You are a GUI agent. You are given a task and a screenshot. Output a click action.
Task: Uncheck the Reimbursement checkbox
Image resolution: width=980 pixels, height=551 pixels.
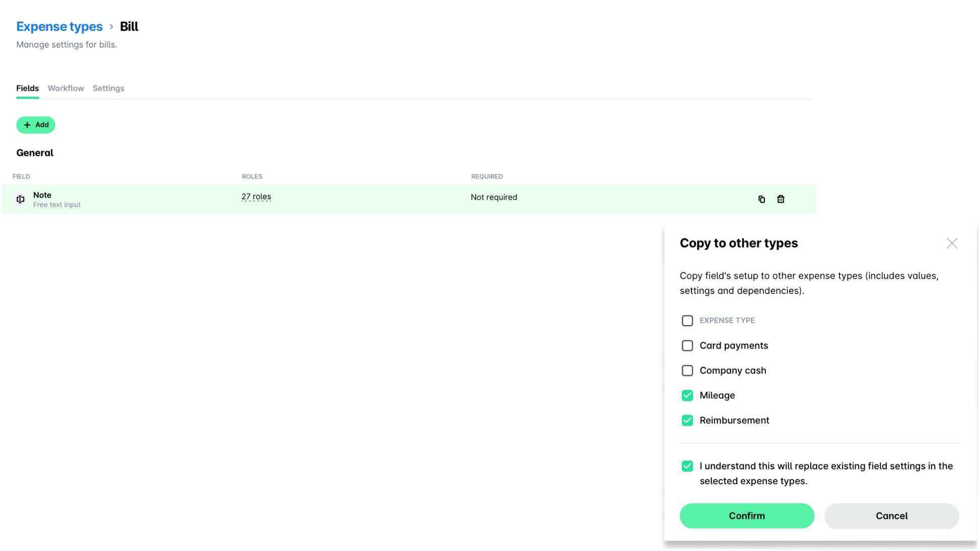pos(687,420)
